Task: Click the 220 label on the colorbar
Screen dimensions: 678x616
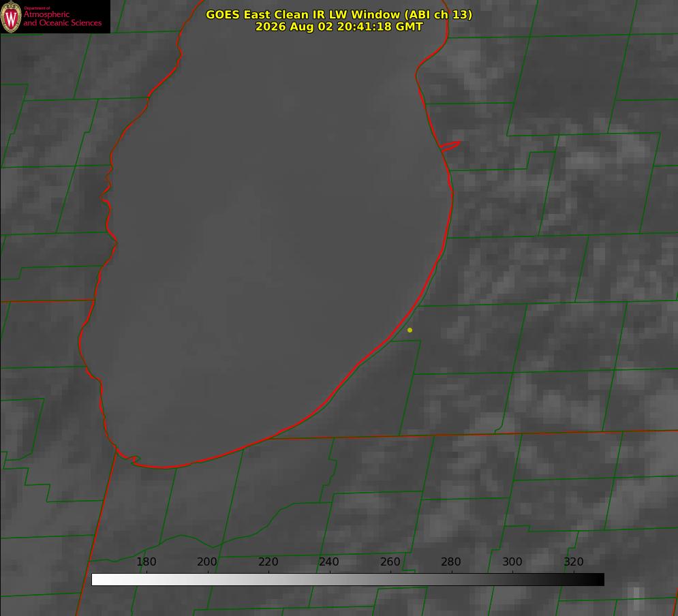Action: tap(268, 561)
